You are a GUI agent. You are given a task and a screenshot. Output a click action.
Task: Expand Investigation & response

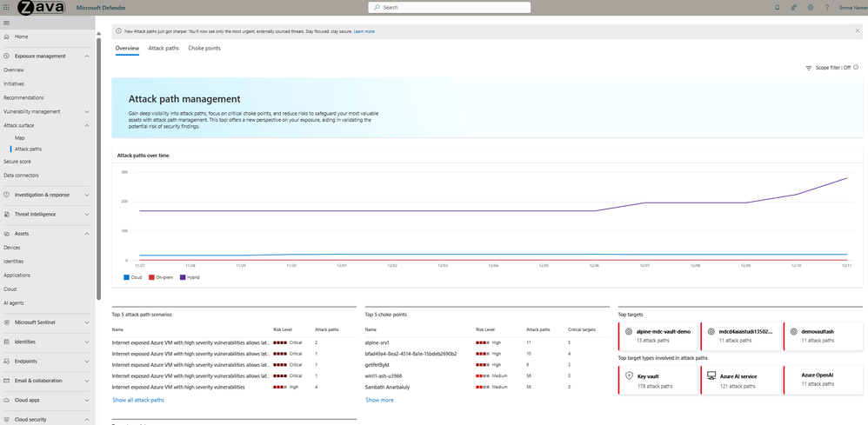coord(87,195)
